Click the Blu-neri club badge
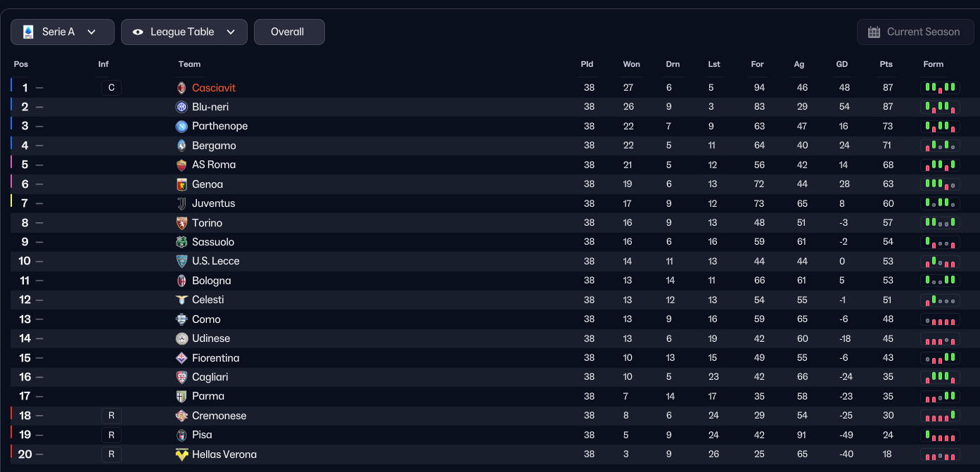 point(182,107)
